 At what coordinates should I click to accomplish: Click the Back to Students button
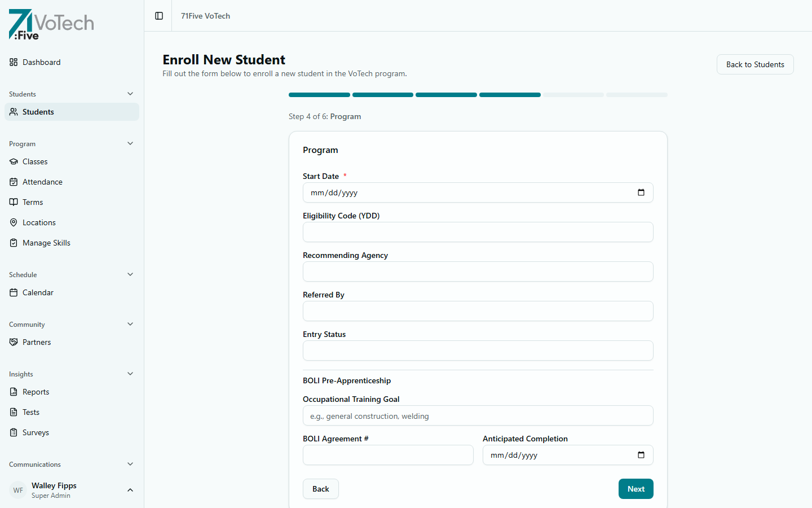tap(755, 64)
